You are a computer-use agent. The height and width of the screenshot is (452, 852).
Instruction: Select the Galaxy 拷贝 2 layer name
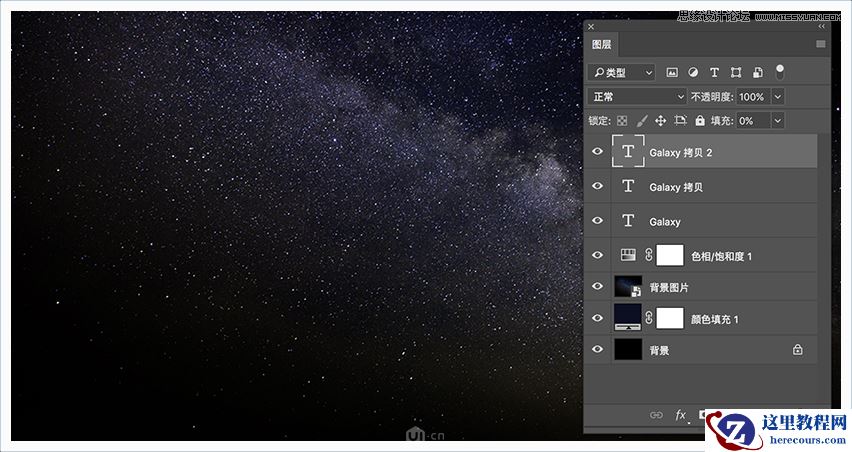[x=681, y=153]
